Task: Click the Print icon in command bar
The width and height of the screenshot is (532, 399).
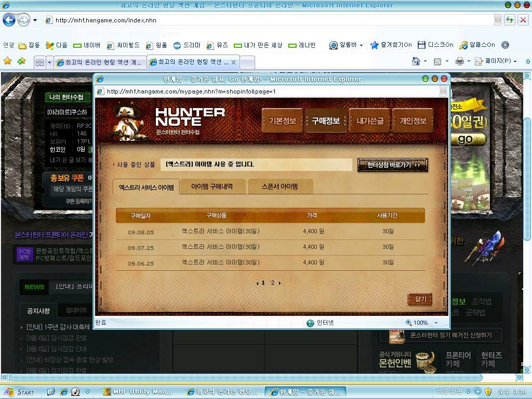Action: tap(459, 61)
